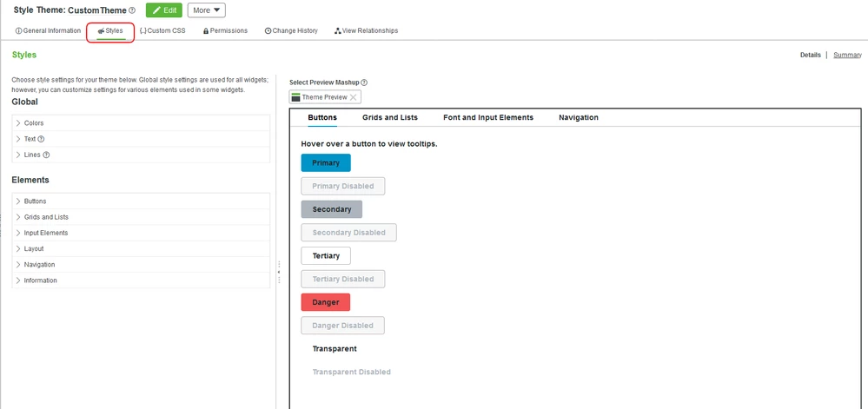This screenshot has width=868, height=409.
Task: Expand the Buttons element settings
Action: click(x=141, y=201)
